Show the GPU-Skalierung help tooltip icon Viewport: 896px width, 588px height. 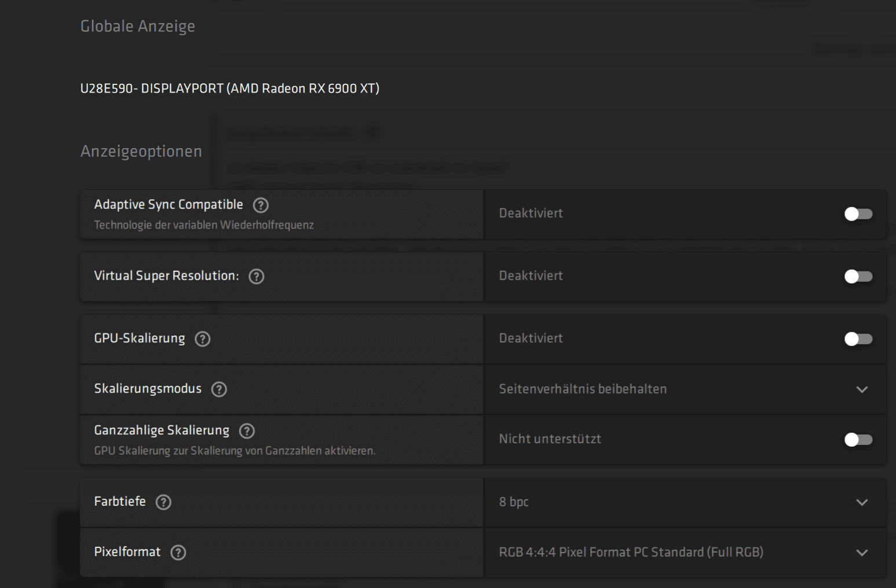click(x=202, y=339)
